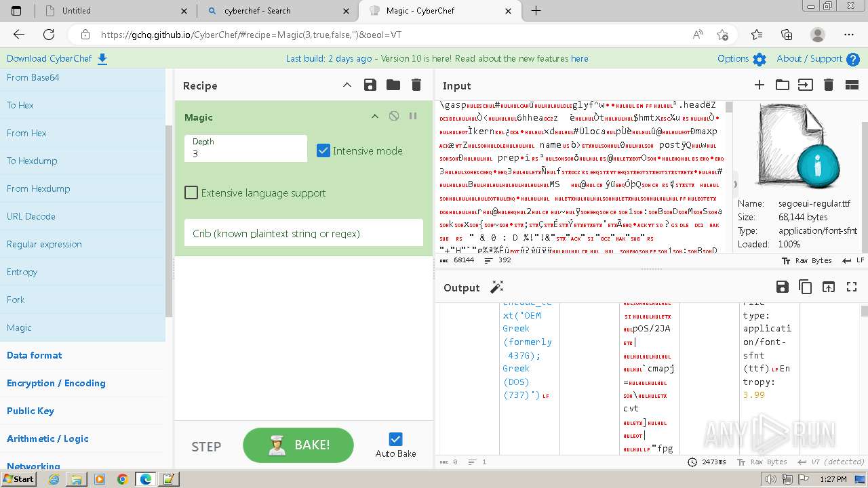Click the Depth input field
868x488 pixels.
[x=245, y=148]
